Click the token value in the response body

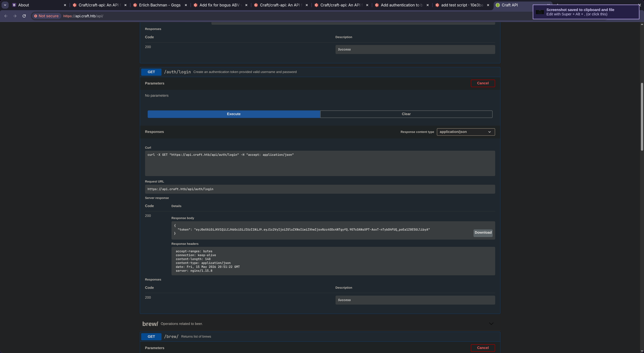point(312,230)
